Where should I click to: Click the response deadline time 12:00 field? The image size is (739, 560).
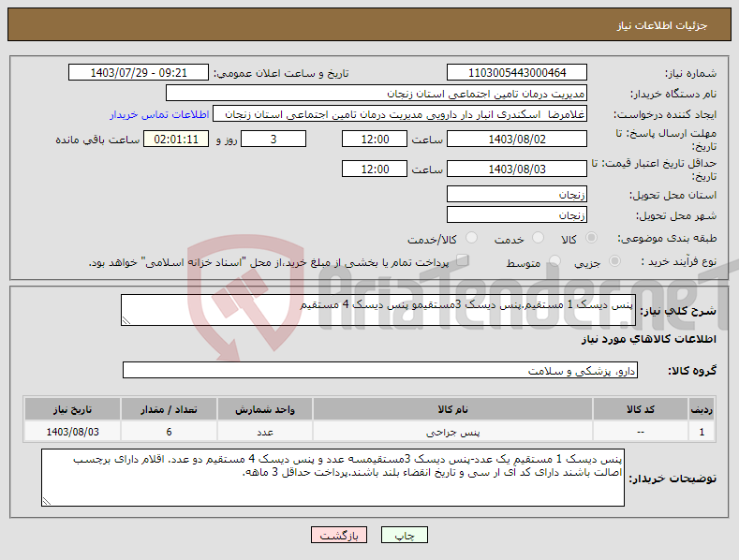(375, 139)
